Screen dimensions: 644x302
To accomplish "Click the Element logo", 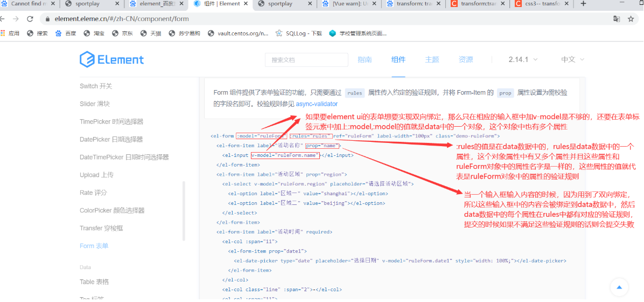I will click(x=111, y=60).
